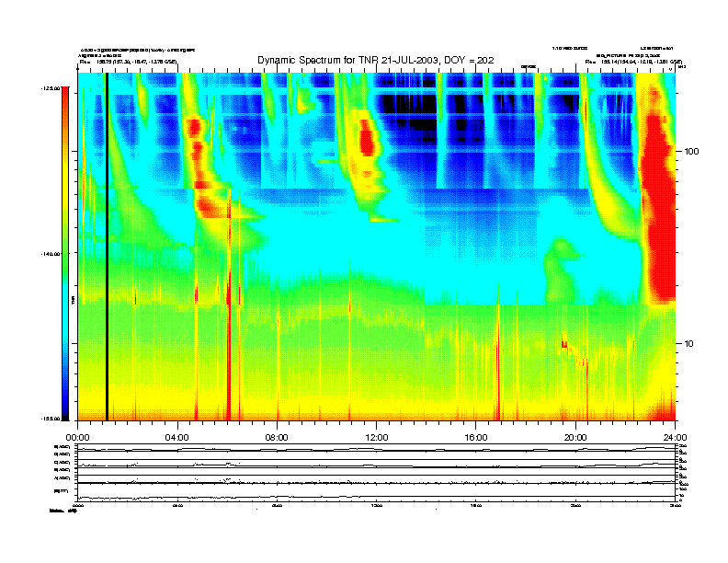Click the 10 frequency axis label

(689, 344)
